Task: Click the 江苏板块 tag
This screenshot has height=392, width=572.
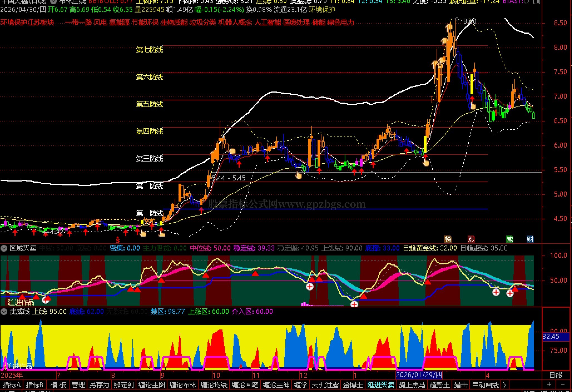Action: [41, 22]
